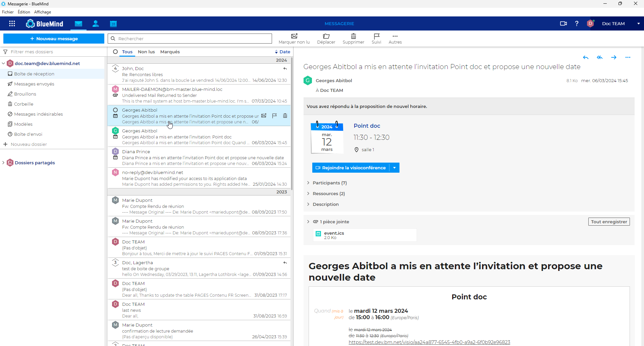This screenshot has width=644, height=346.
Task: Expand Dossiers partagés tree
Action: 3,163
